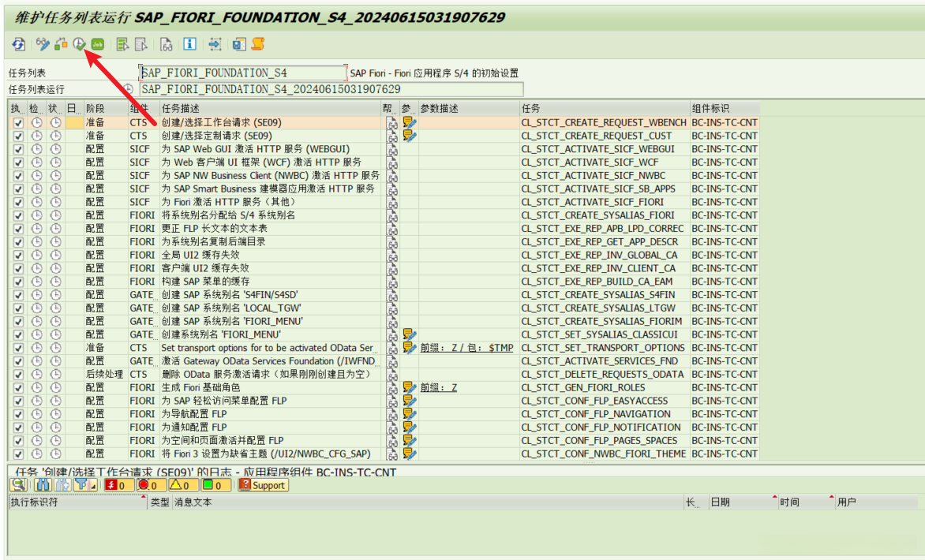925x560 pixels.
Task: Click the clock with green checkmark icon
Action: (x=79, y=44)
